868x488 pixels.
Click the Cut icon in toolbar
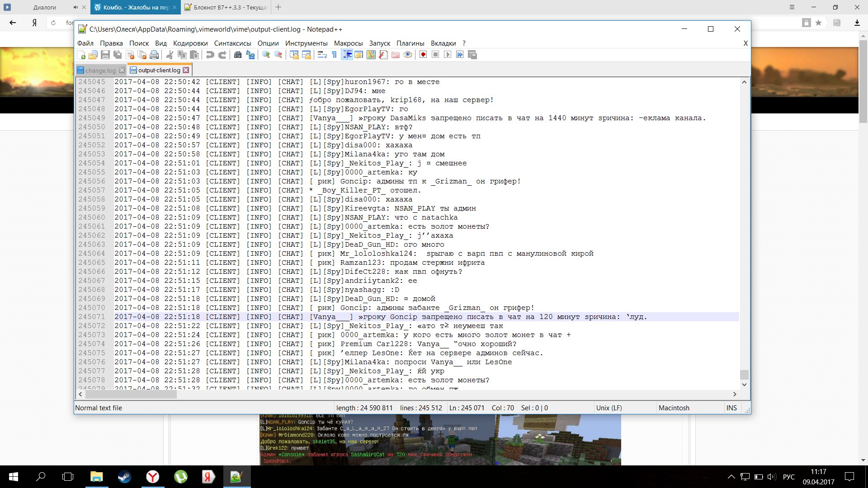(170, 55)
